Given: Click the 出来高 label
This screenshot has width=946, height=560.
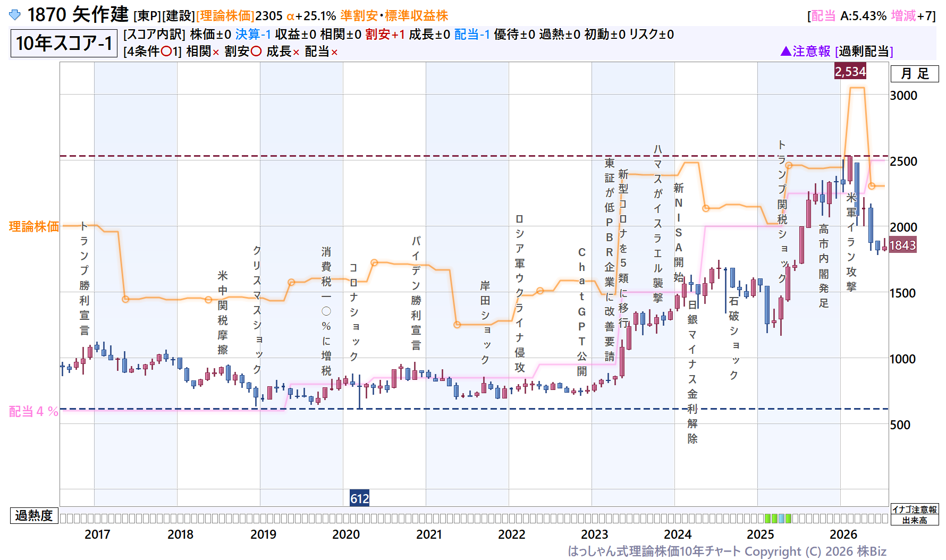Looking at the screenshot, I should coord(915,520).
